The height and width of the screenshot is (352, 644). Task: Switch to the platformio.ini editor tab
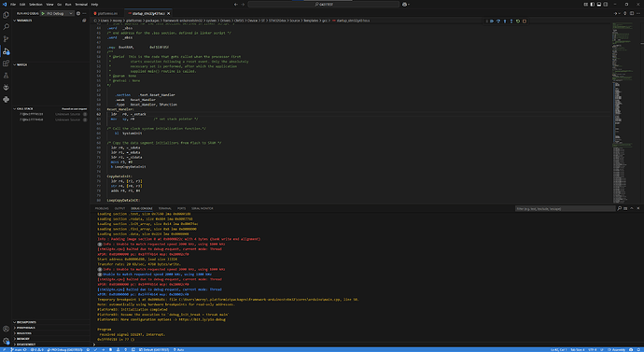[x=106, y=14]
